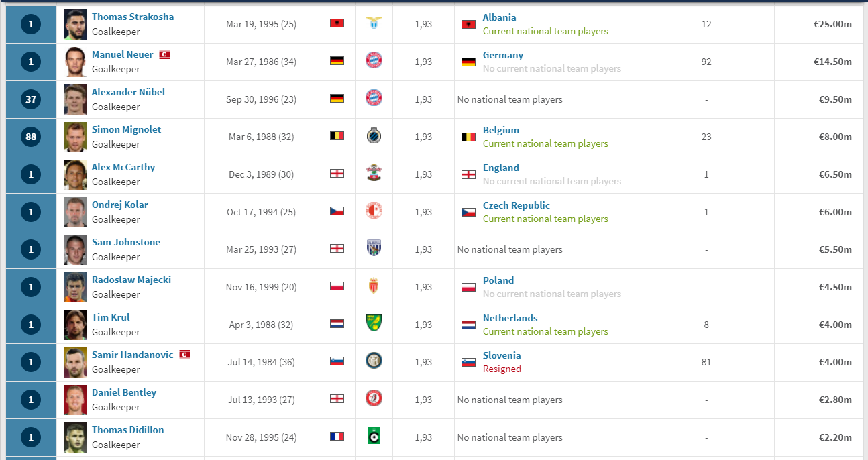Screen dimensions: 868x460
Task: Click the Lazio club crest icon
Action: pyautogui.click(x=374, y=23)
